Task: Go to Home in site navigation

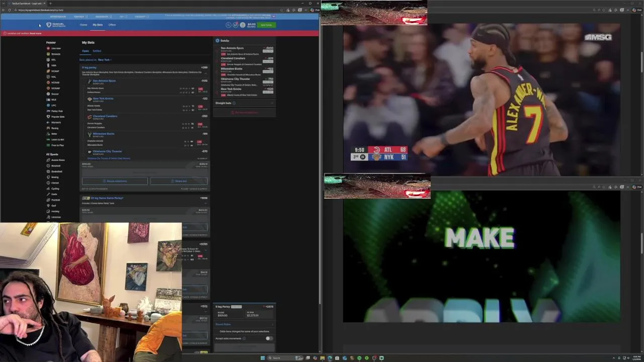Action: click(x=83, y=25)
